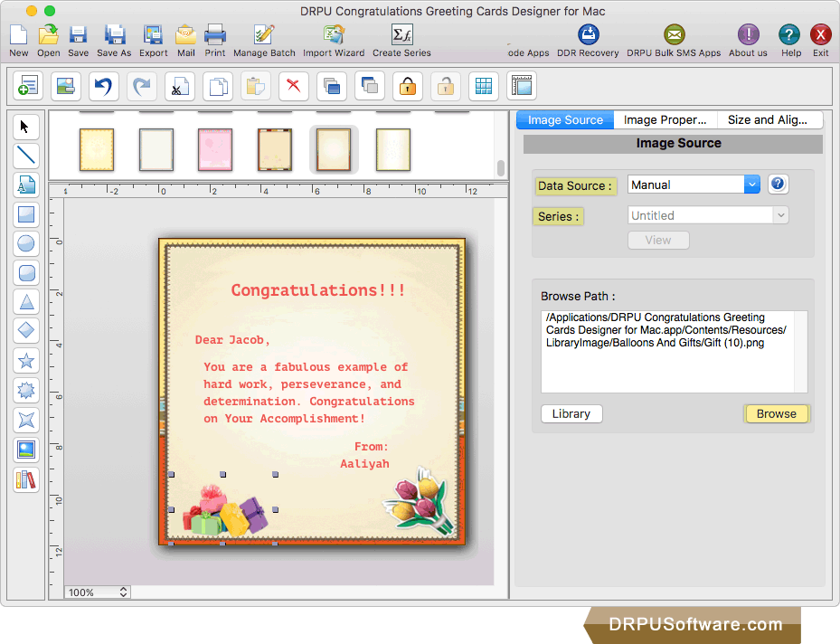
Task: Select the triangle shape tool
Action: click(x=25, y=302)
